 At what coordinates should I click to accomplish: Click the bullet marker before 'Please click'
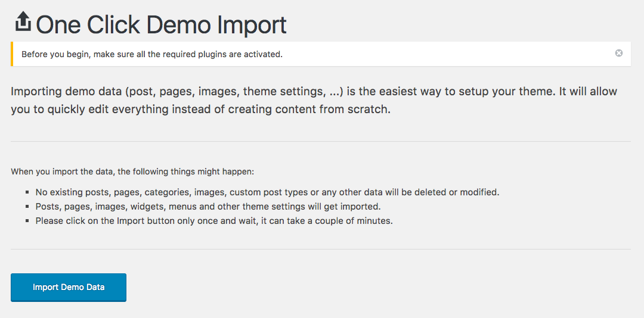click(27, 221)
